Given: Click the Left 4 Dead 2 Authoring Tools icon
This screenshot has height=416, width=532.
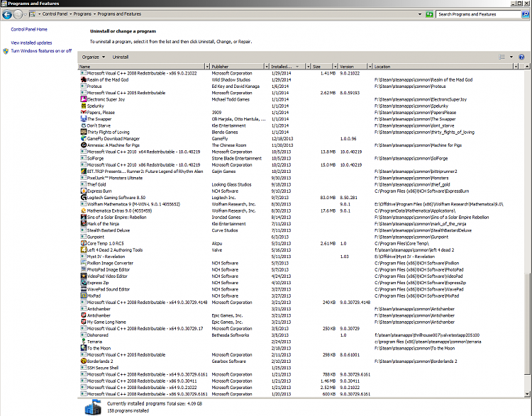Looking at the screenshot, I should 84,250.
